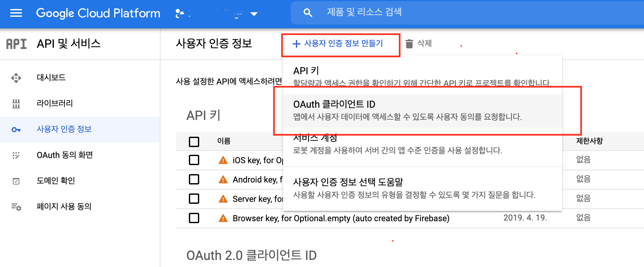Image resolution: width=644 pixels, height=267 pixels.
Task: Click the project selector hexagon icon
Action: tap(180, 14)
